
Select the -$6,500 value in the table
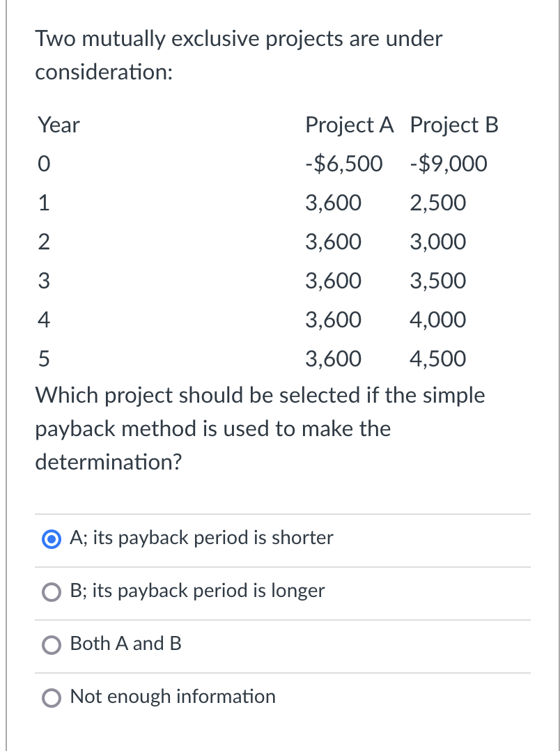343,164
